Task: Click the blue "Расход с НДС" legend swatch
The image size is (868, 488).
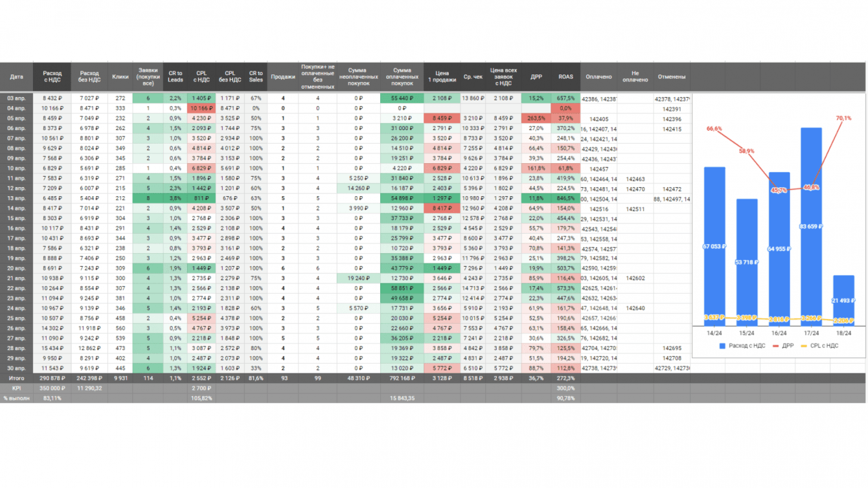Action: coord(722,346)
